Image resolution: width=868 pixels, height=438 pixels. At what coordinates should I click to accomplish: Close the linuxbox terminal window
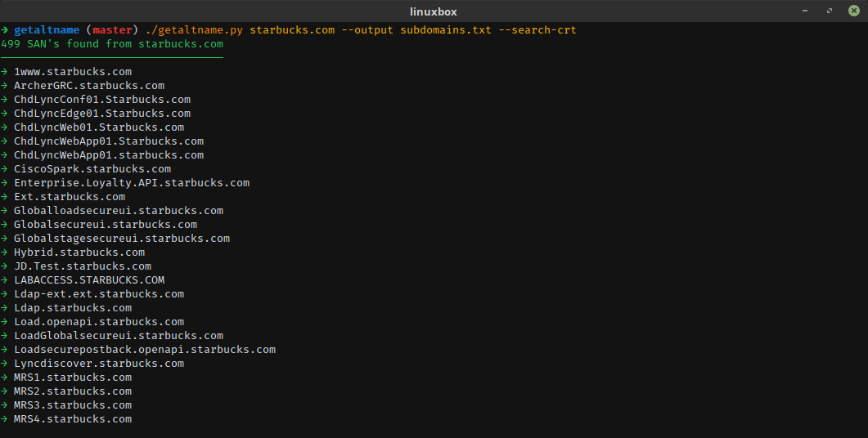[854, 11]
